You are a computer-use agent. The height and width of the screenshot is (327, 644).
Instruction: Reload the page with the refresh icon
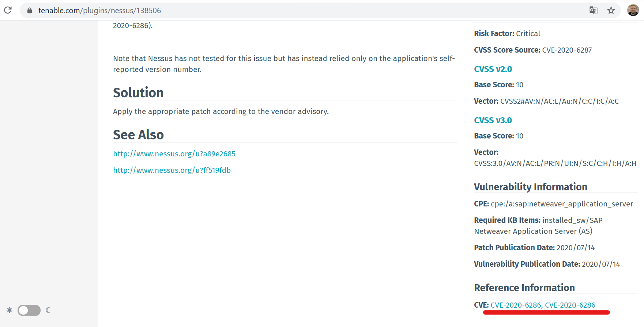pyautogui.click(x=8, y=10)
